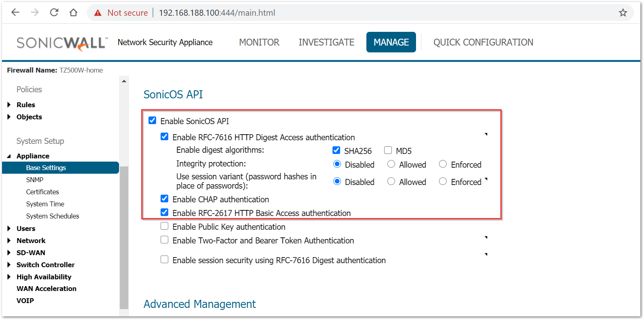Toggle Enable RFC-7616 HTTP Digest Access authentication
644x320 pixels.
click(x=164, y=136)
